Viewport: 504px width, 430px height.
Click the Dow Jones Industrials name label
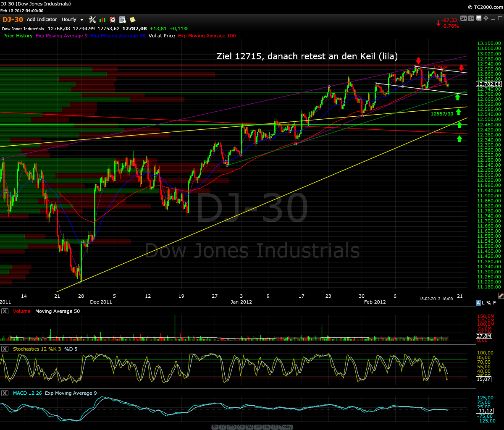(23, 29)
